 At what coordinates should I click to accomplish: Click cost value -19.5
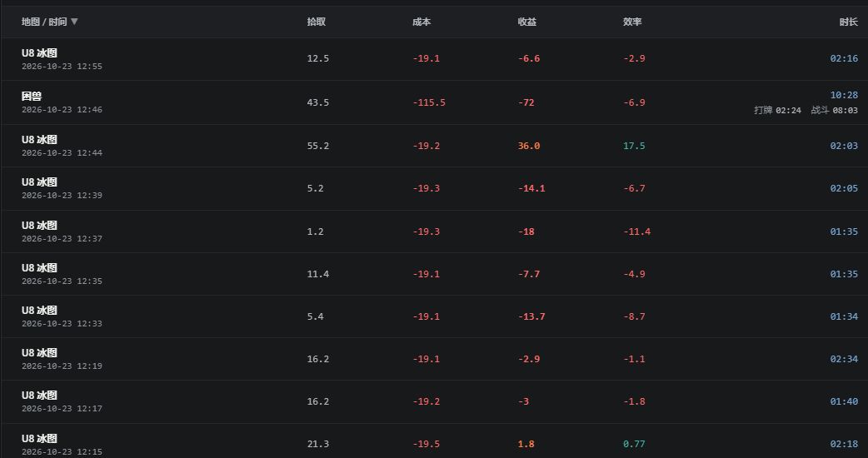(427, 444)
